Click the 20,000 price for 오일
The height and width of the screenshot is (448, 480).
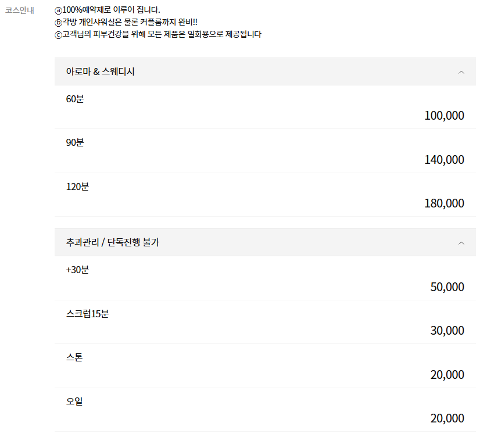click(x=447, y=418)
